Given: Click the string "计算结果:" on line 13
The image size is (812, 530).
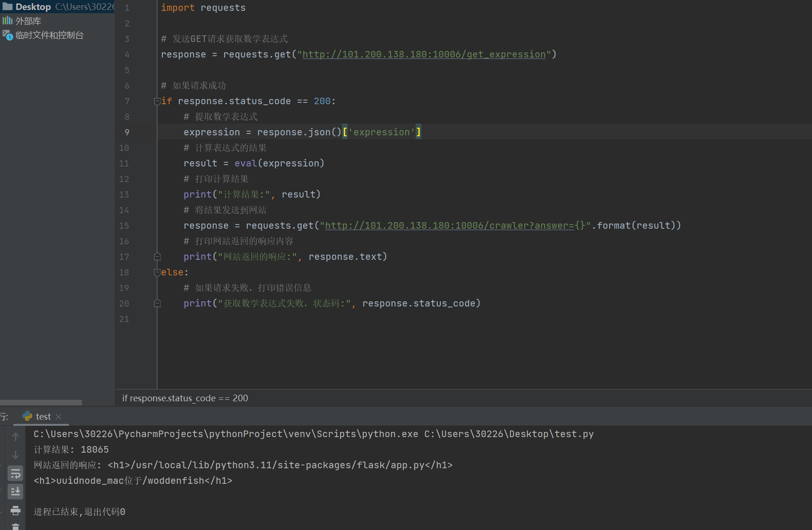Looking at the screenshot, I should pyautogui.click(x=244, y=194).
